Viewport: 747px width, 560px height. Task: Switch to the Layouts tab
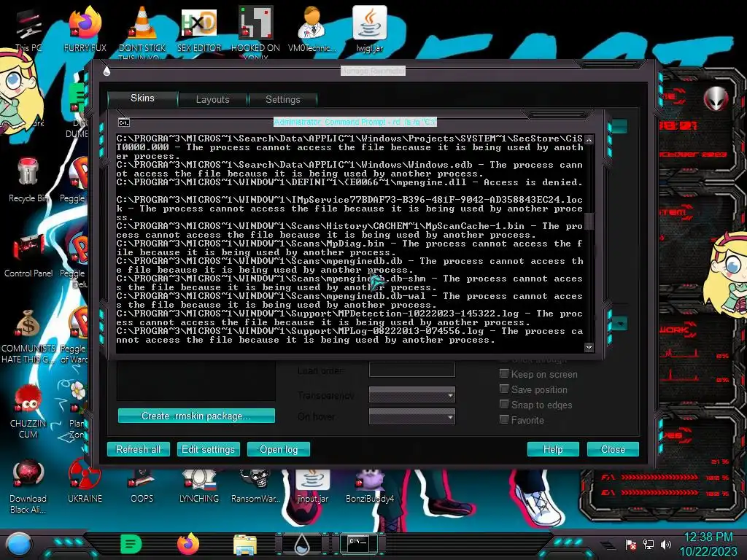(x=212, y=99)
